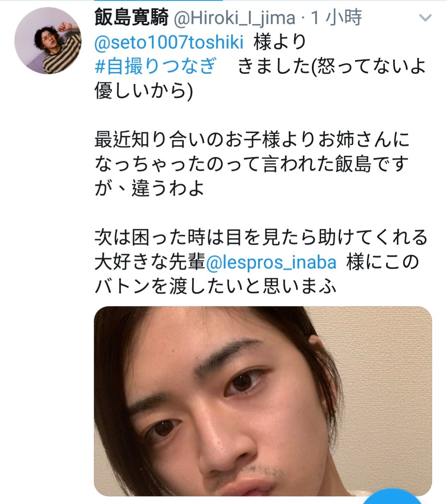Open the tweet's 1 小時 timestamp
Screen dimensions: 447x504
(336, 18)
